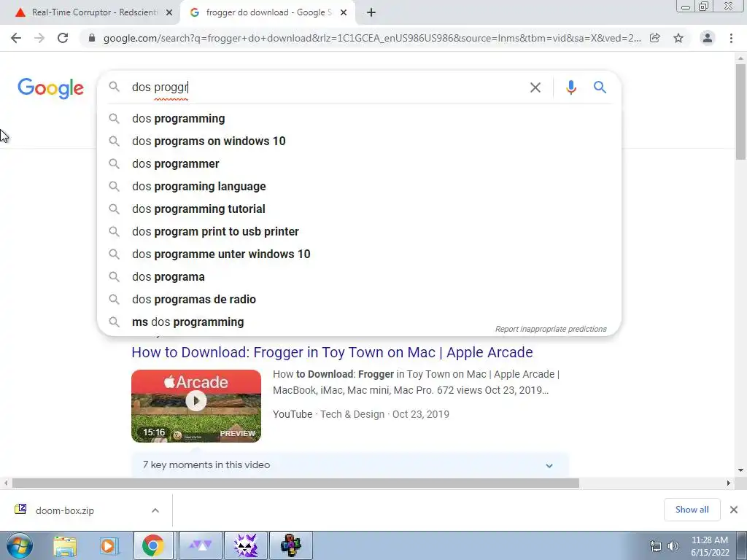Click the network tray icon

(x=656, y=546)
